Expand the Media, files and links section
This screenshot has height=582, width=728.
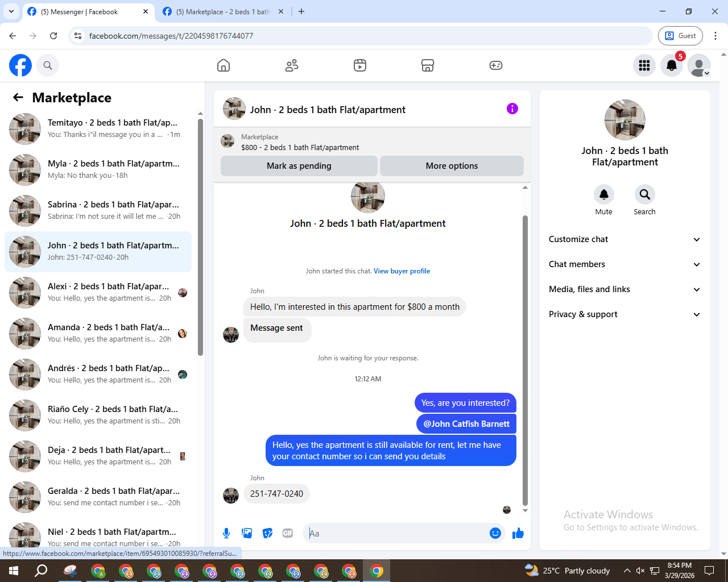click(x=624, y=289)
